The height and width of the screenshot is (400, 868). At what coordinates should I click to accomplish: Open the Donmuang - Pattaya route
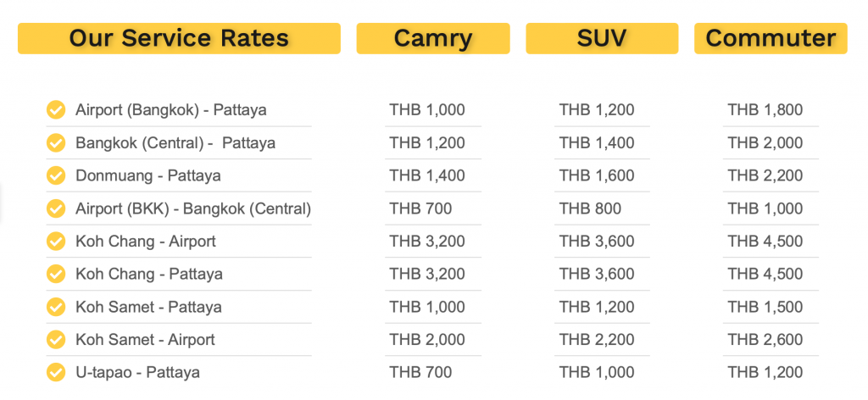(148, 176)
